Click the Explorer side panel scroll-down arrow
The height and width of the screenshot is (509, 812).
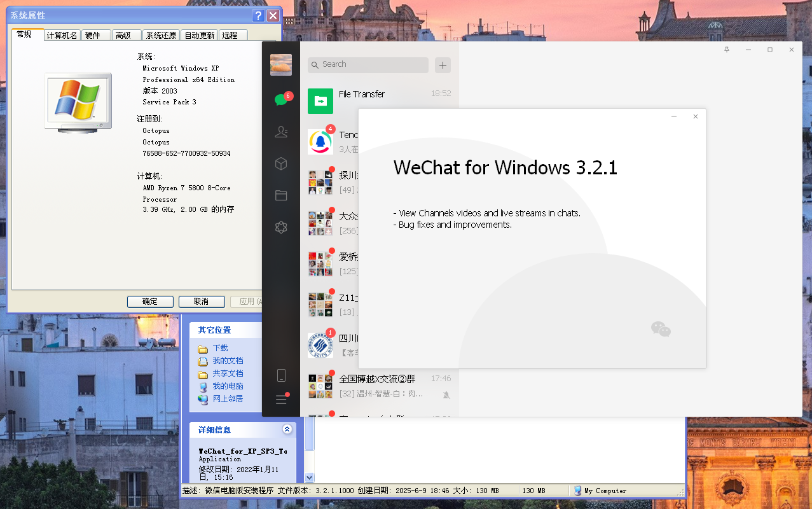click(x=310, y=477)
